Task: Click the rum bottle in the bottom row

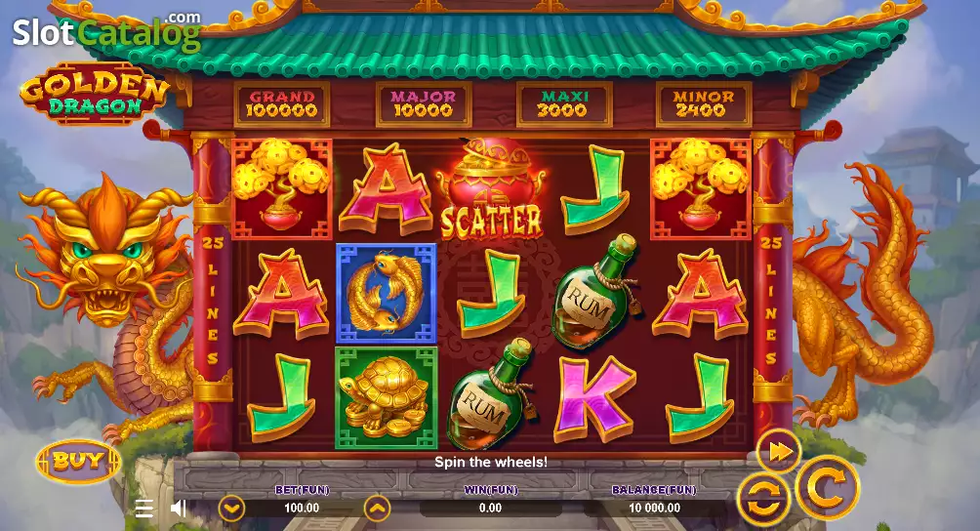Action: tap(491, 394)
